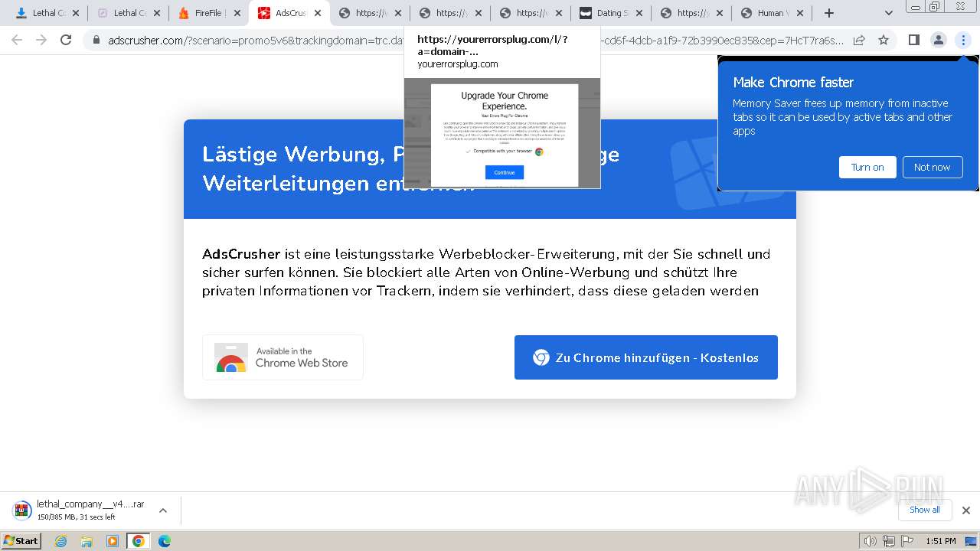Open a new tab with plus button
The image size is (980, 551).
tap(828, 13)
